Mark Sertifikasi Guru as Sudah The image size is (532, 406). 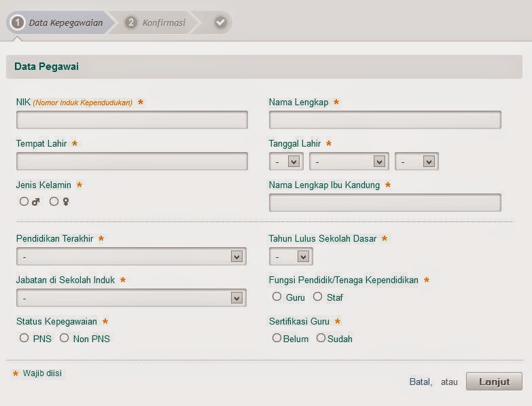point(321,338)
